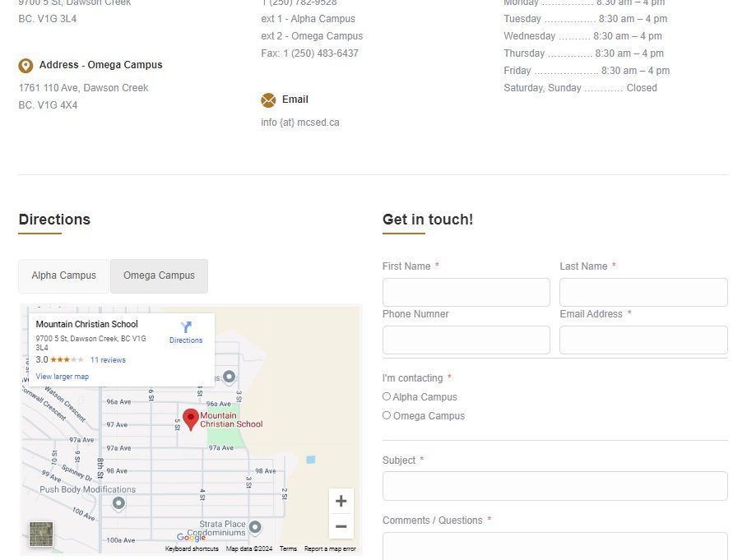Zoom in on the Google map
The width and height of the screenshot is (747, 560).
pos(341,502)
